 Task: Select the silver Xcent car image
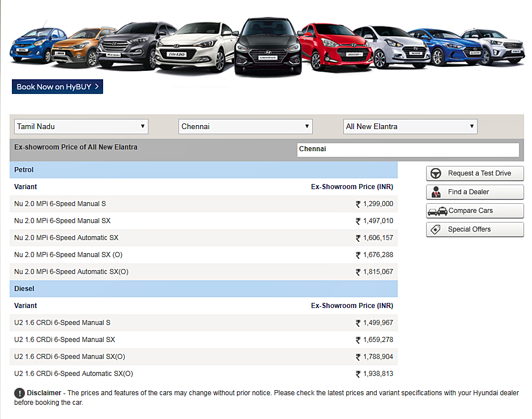(394, 48)
